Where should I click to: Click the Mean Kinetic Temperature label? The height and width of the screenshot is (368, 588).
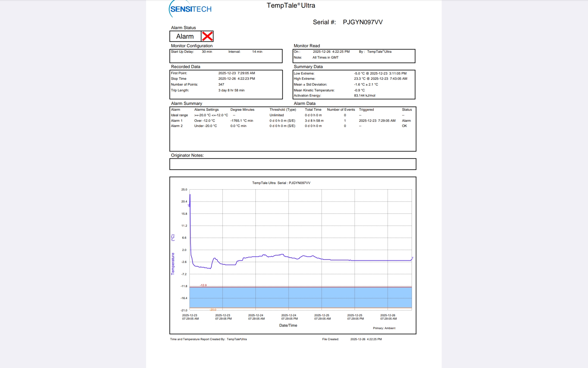(x=314, y=90)
